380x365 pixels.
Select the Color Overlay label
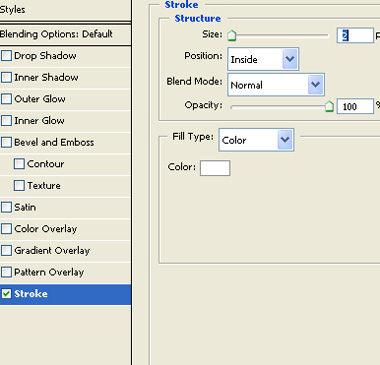pyautogui.click(x=46, y=229)
